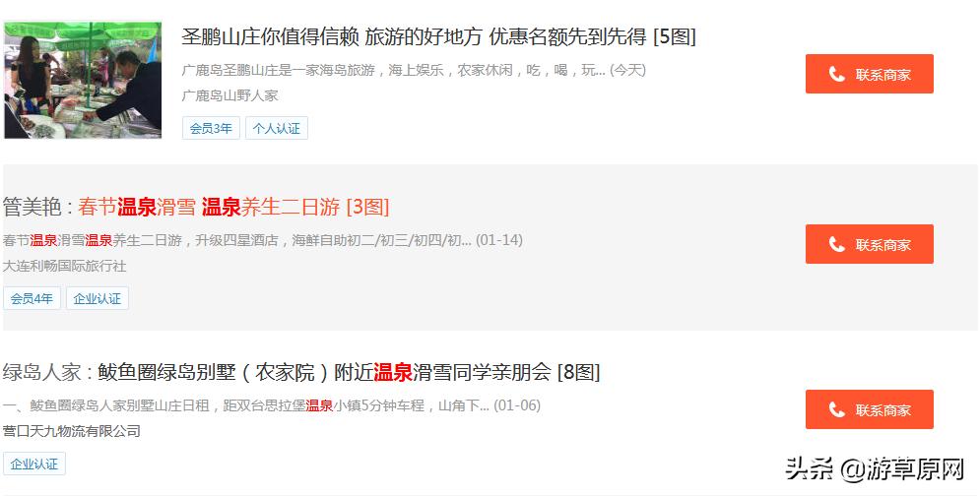The width and height of the screenshot is (980, 496).
Task: Click phone icon in second 联系商家 button
Action: (x=837, y=244)
